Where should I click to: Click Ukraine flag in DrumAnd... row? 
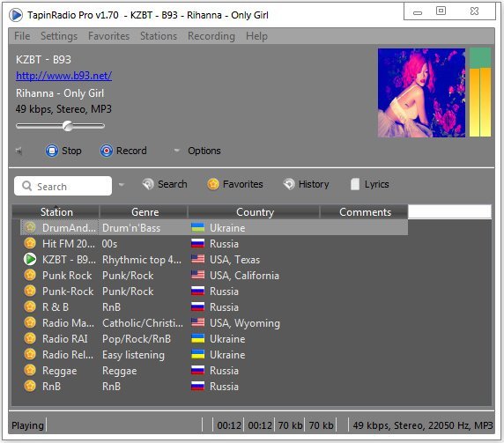pos(197,227)
